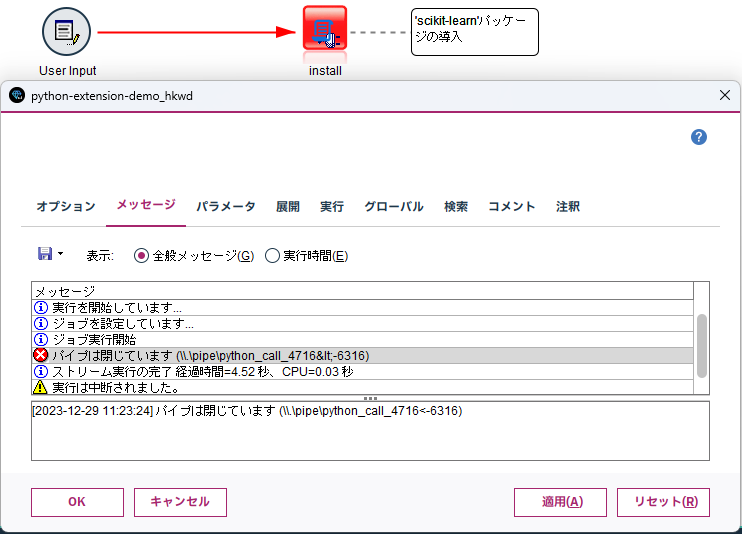Viewport: 742px width, 534px height.
Task: Click the yellow warning icon on 実行は中断されました
Action: click(40, 387)
